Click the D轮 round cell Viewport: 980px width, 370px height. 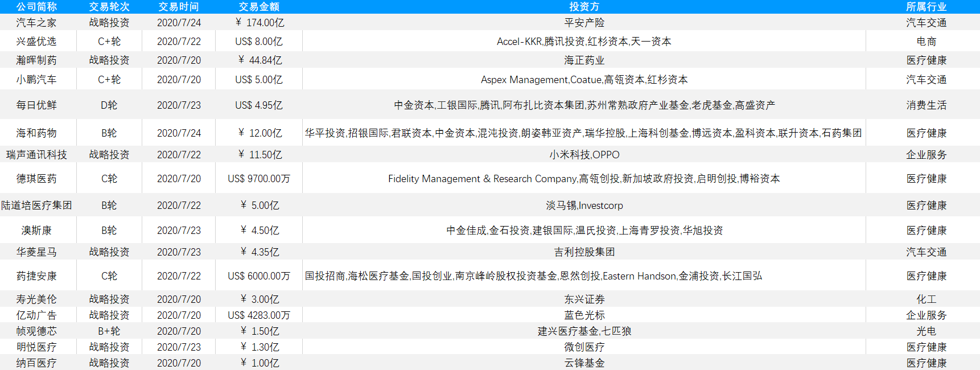point(109,105)
